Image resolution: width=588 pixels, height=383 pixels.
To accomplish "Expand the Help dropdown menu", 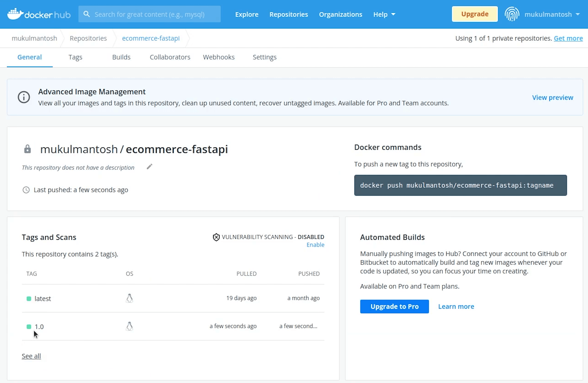I will pos(384,14).
